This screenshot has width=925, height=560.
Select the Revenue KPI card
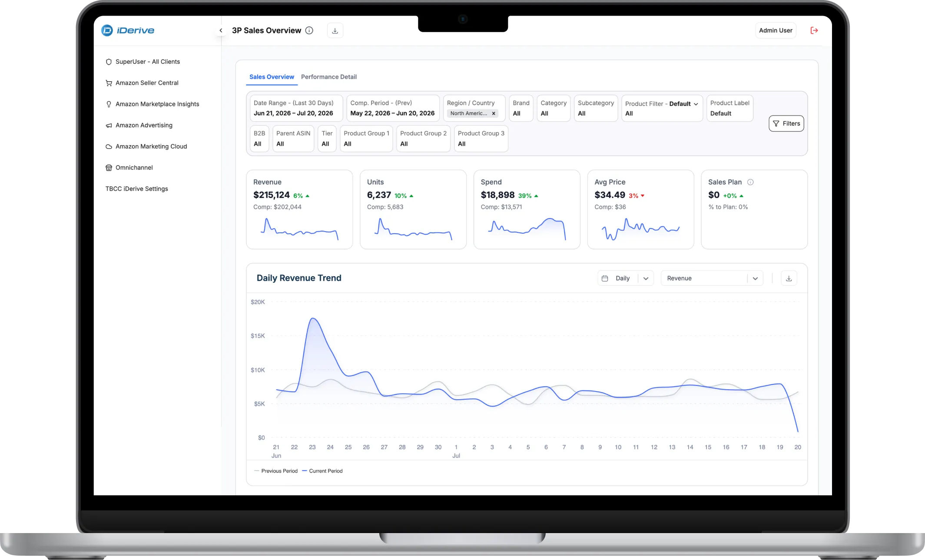[x=299, y=209]
